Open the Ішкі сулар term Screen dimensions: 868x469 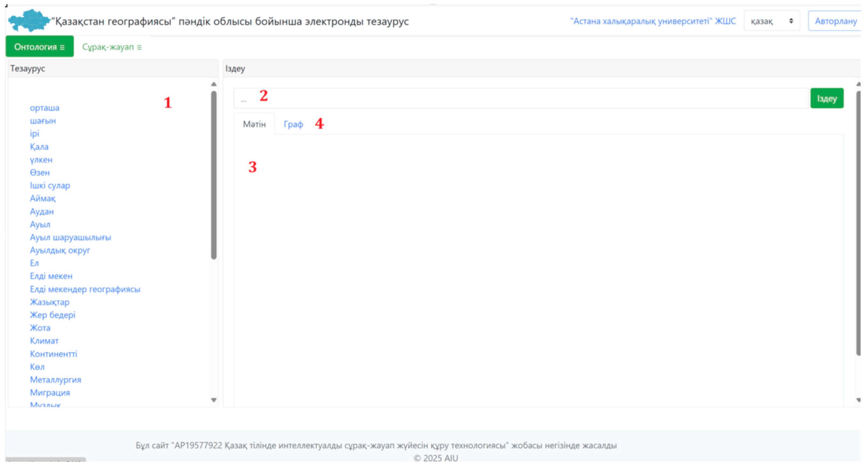(50, 186)
